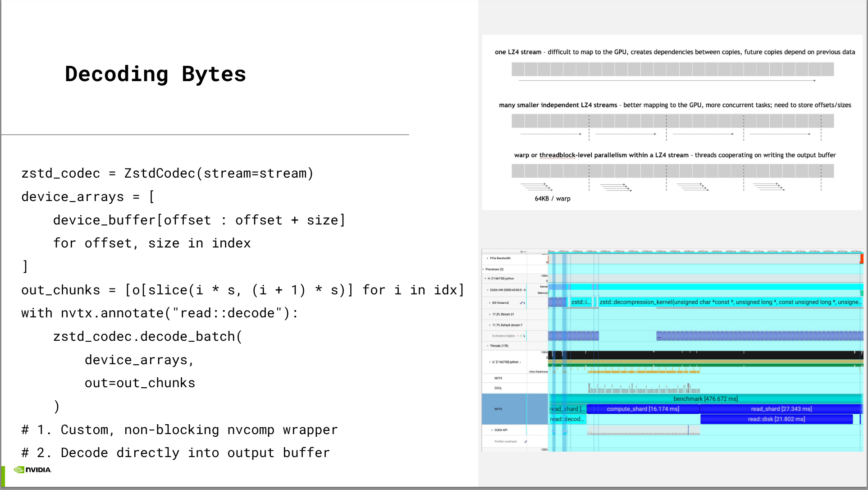Click the NVIDIA logo on the slide
Image resolution: width=868 pixels, height=490 pixels.
coord(32,470)
